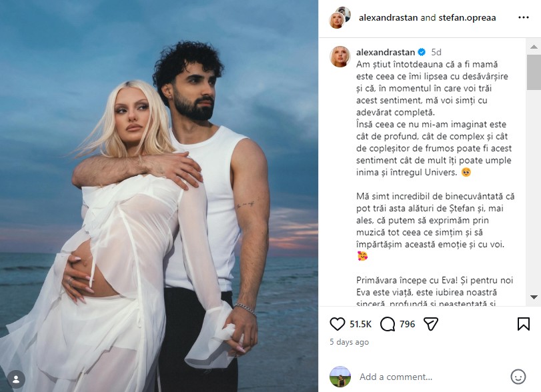Like the post with the heart icon
This screenshot has width=541, height=392.
coord(337,324)
